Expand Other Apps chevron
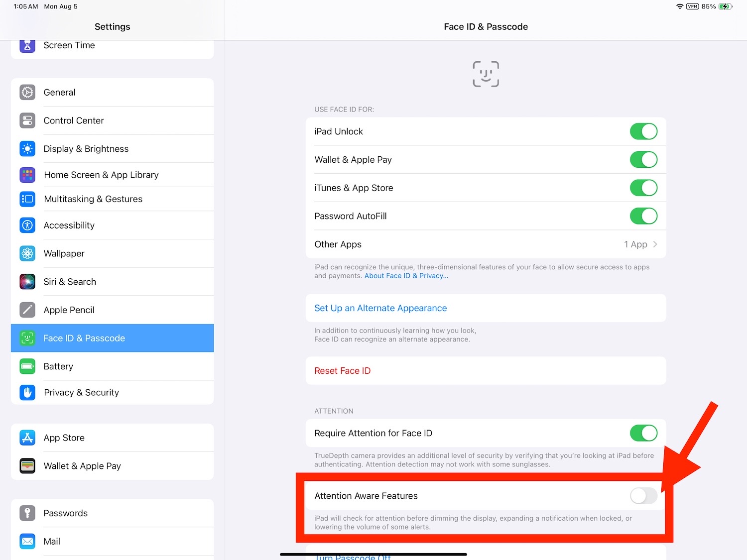This screenshot has width=747, height=560. (655, 244)
